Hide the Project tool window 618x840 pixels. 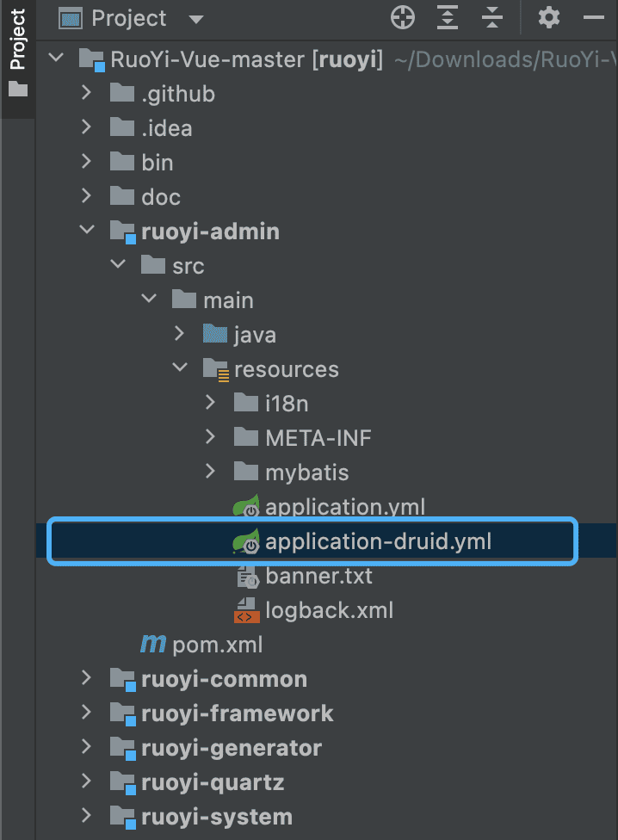click(594, 18)
